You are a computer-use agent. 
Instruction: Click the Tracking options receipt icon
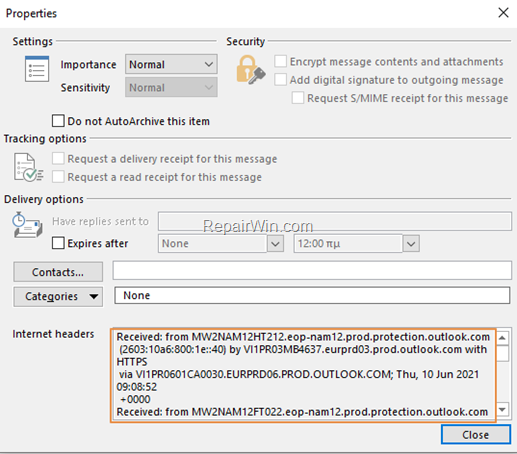tap(28, 167)
